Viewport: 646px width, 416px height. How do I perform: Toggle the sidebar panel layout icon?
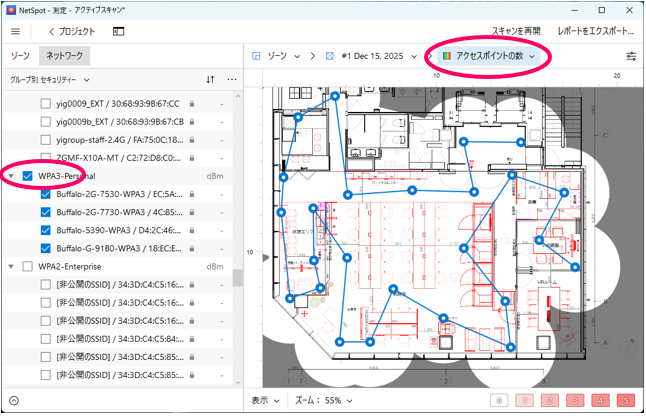click(x=118, y=32)
